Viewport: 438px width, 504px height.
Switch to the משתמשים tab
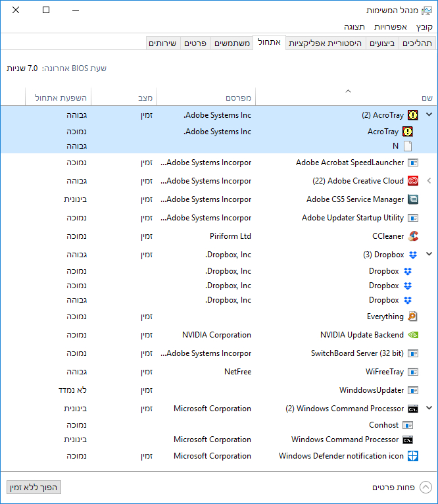[232, 43]
